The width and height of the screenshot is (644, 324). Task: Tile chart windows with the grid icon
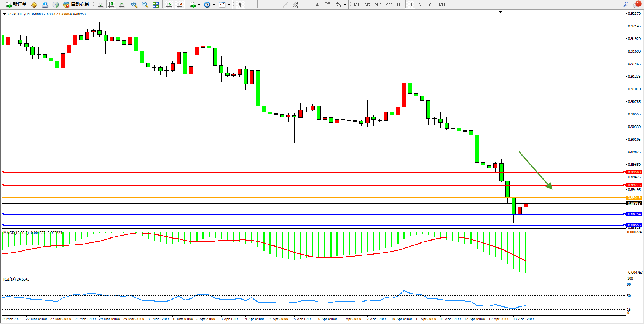pos(156,5)
